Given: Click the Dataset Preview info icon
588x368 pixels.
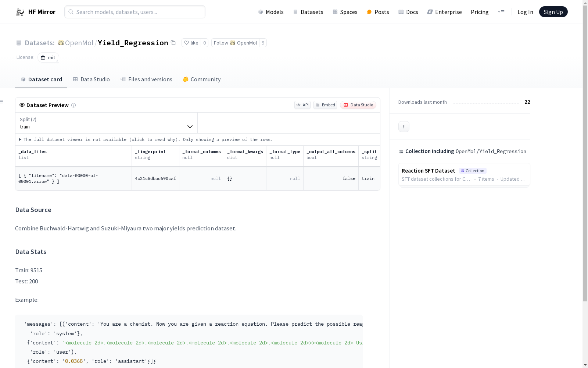Looking at the screenshot, I should pos(73,105).
